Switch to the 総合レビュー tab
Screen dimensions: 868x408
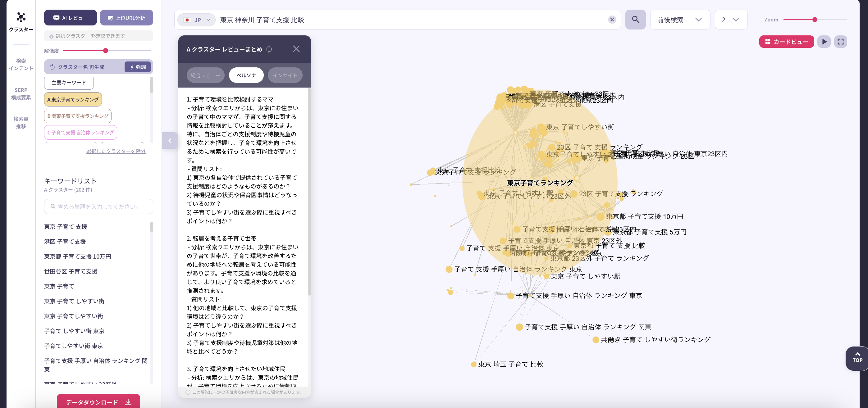(x=205, y=75)
